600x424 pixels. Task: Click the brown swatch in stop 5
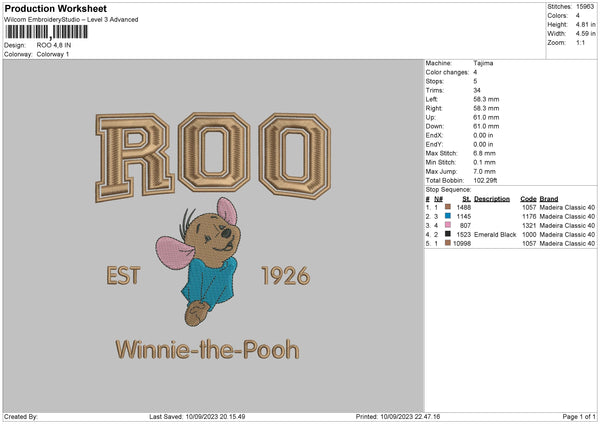[448, 242]
